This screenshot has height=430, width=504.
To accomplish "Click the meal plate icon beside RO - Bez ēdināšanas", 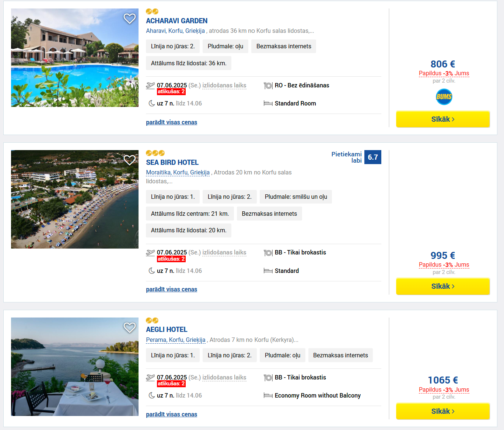I will click(x=268, y=86).
